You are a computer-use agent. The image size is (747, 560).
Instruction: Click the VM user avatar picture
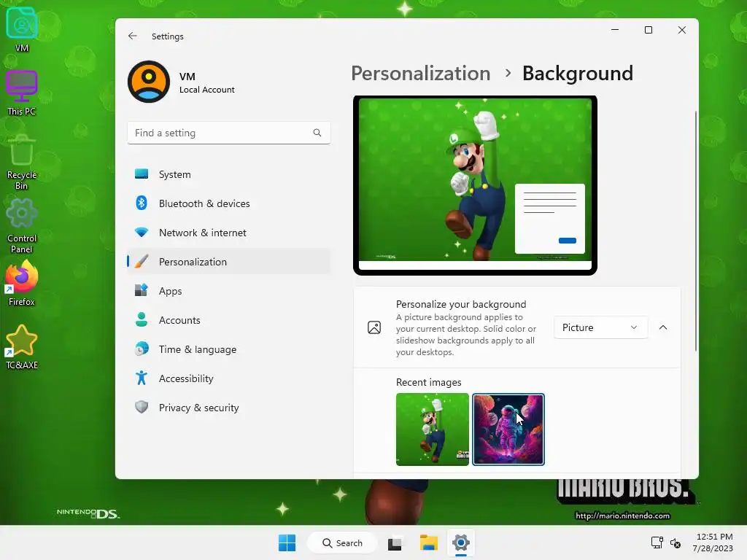point(149,82)
